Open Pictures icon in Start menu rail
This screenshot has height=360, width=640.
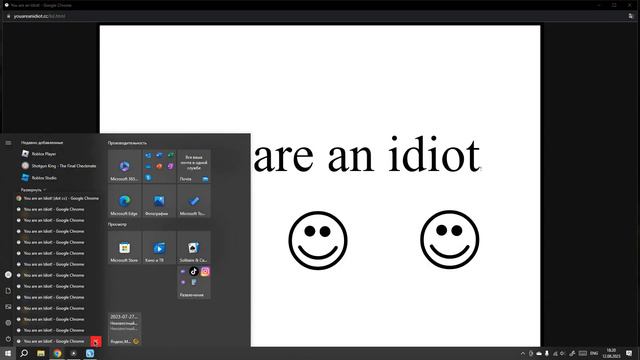pyautogui.click(x=8, y=307)
